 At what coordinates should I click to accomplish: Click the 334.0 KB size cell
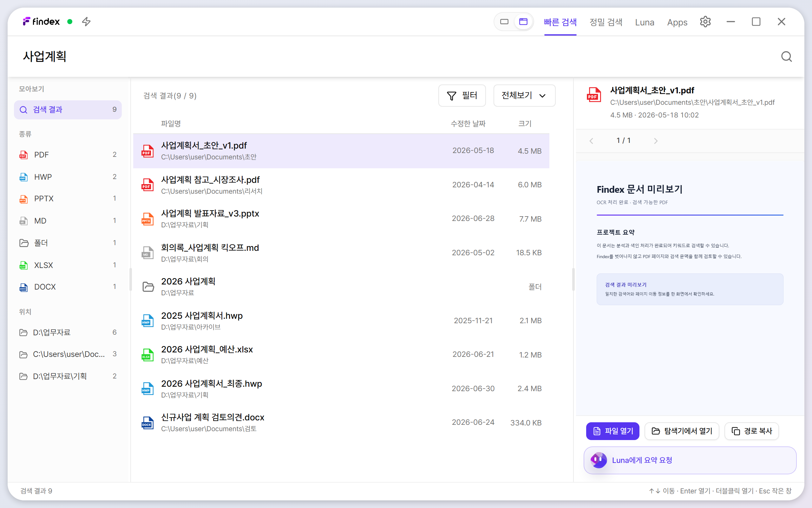click(526, 423)
